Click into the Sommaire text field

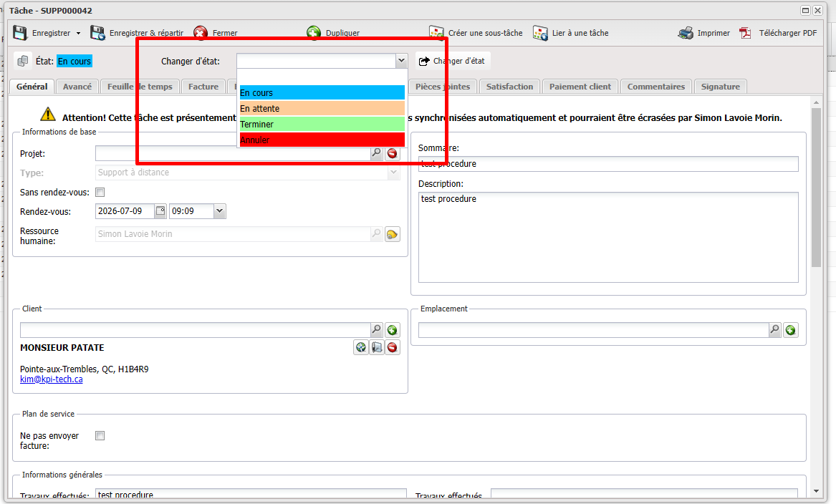608,163
